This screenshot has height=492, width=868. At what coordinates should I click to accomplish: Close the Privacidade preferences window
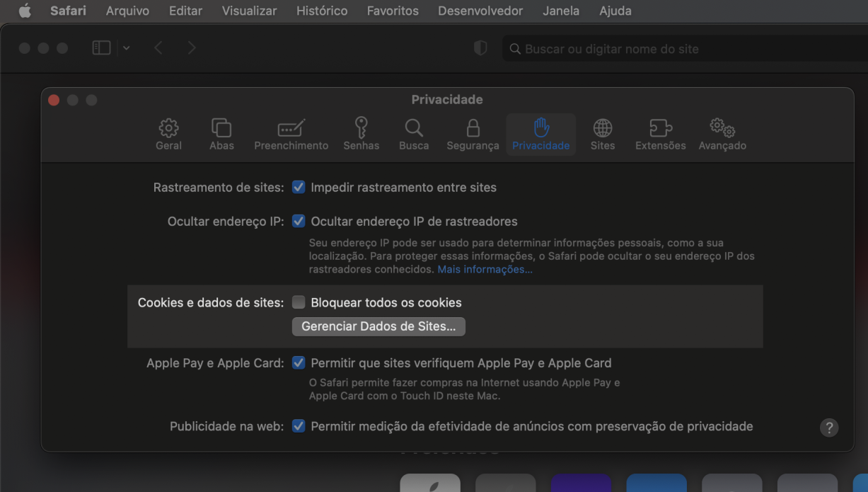(x=54, y=101)
